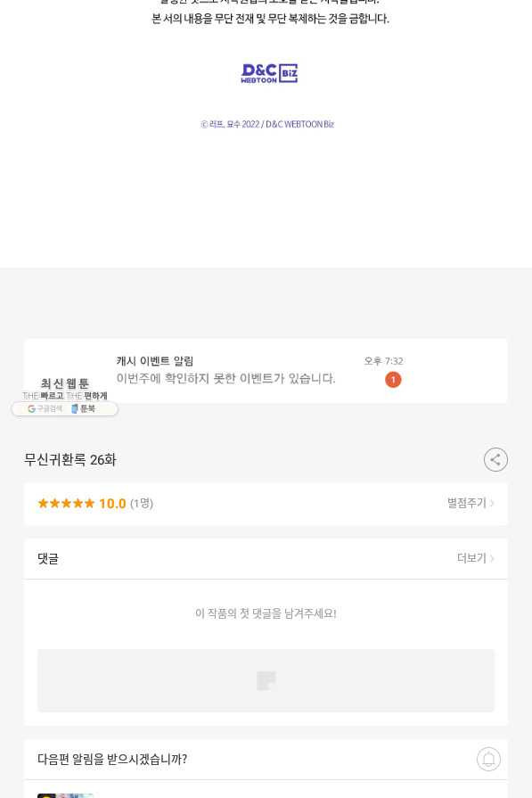Expand comments with 더보기
Viewport: 532px width, 798px height.
(475, 558)
